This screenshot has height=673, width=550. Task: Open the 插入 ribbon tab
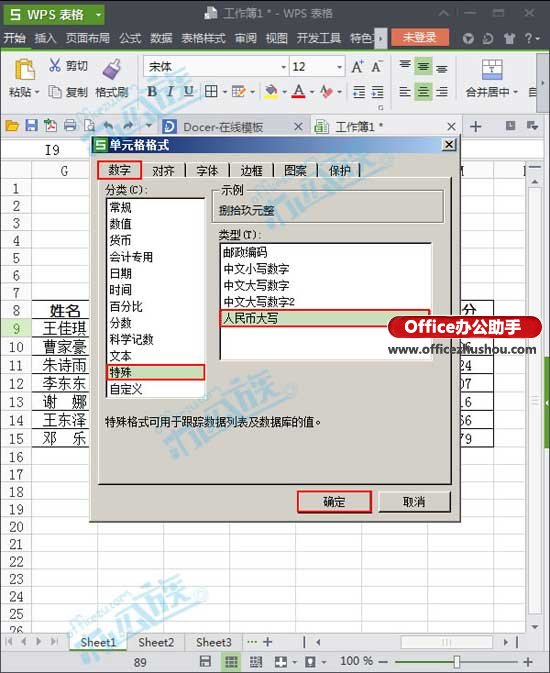(x=45, y=38)
